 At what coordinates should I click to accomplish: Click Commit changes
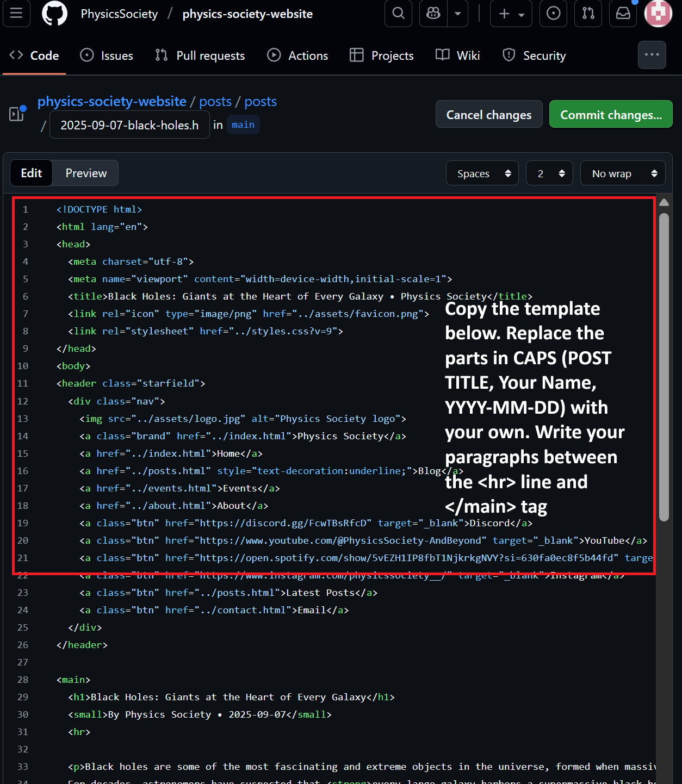click(x=610, y=114)
